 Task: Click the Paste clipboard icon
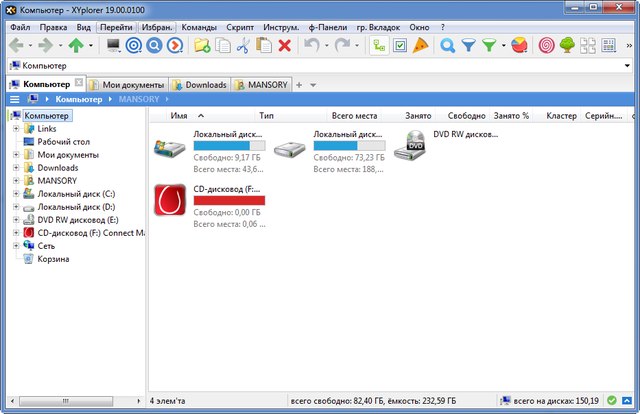click(264, 45)
